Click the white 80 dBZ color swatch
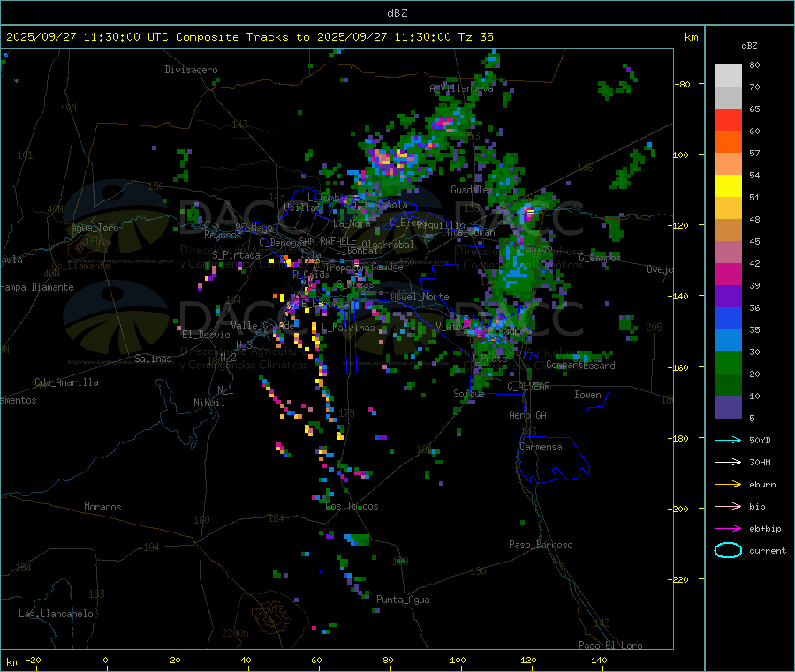Screen dimensions: 795x672 pyautogui.click(x=728, y=76)
